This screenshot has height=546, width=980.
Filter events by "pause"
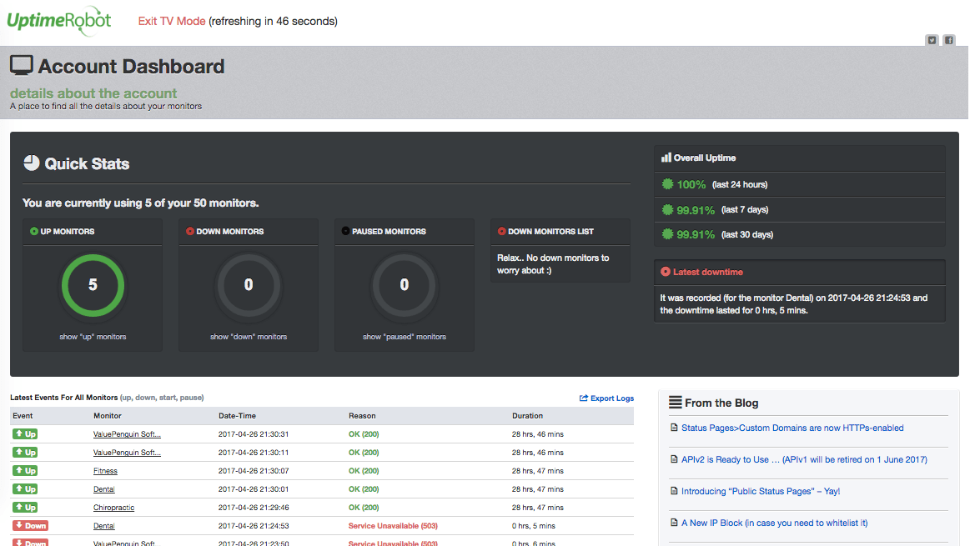(191, 398)
